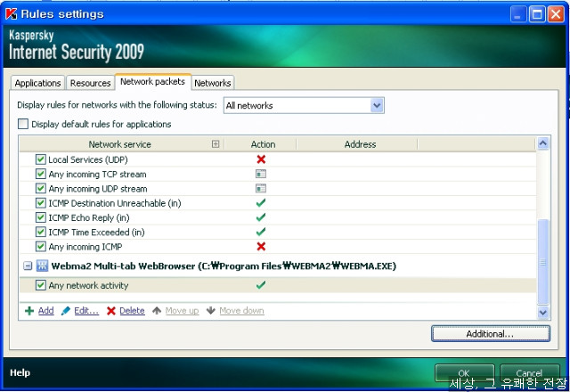570x392 pixels.
Task: Click the Move down arrow icon
Action: [x=211, y=311]
